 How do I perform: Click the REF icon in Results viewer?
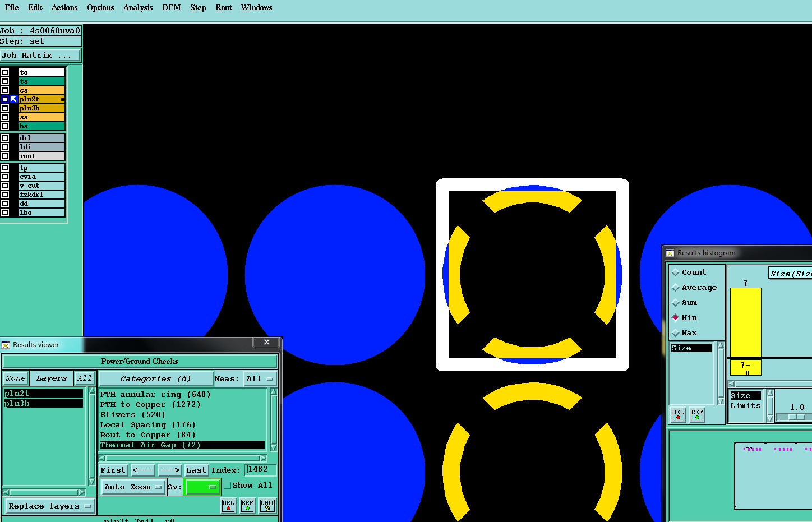(x=247, y=506)
